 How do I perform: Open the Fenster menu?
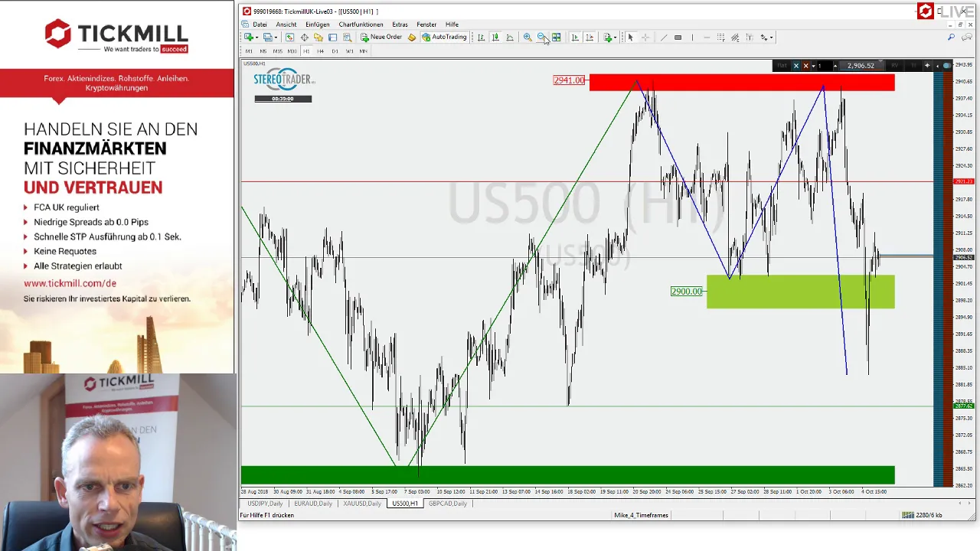[x=426, y=24]
